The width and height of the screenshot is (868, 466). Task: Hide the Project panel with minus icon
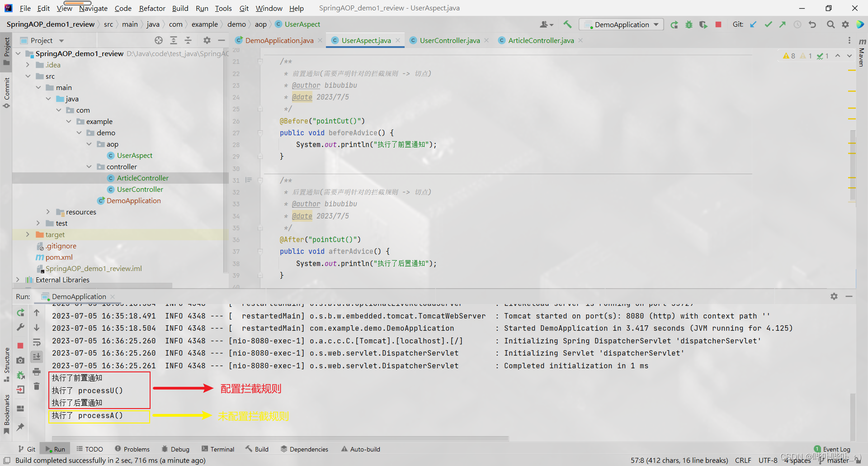click(222, 40)
